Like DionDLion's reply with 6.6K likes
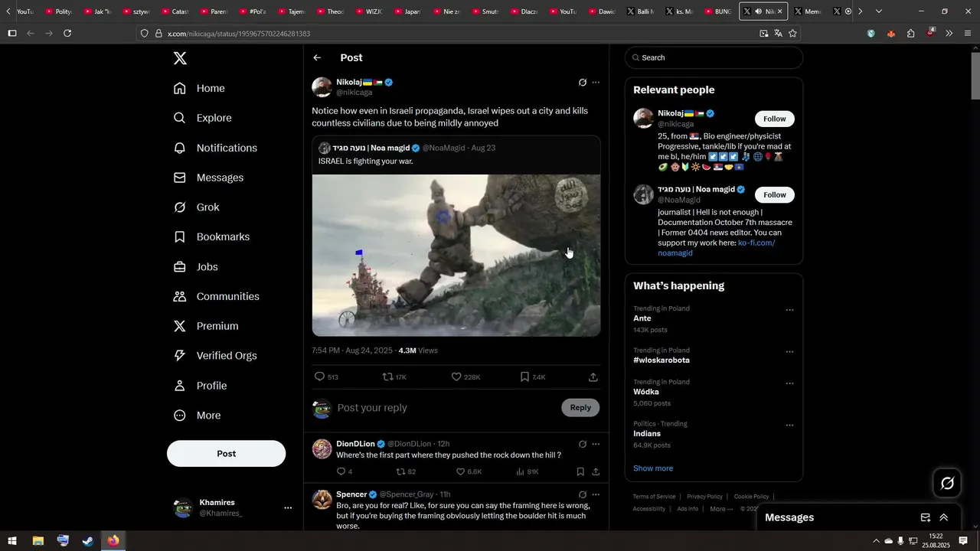 (x=469, y=472)
